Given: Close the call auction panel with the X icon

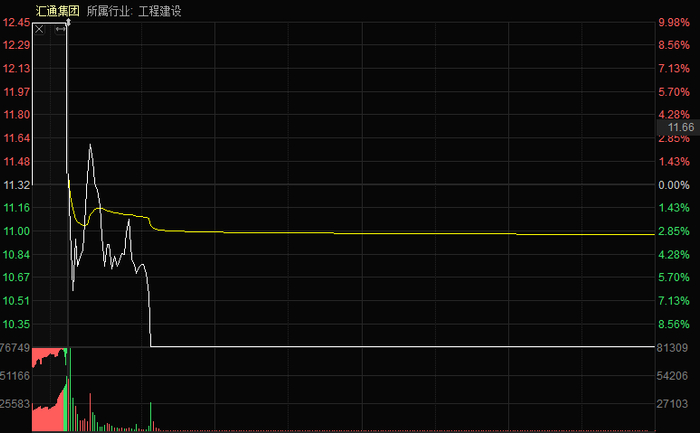Looking at the screenshot, I should [x=39, y=29].
